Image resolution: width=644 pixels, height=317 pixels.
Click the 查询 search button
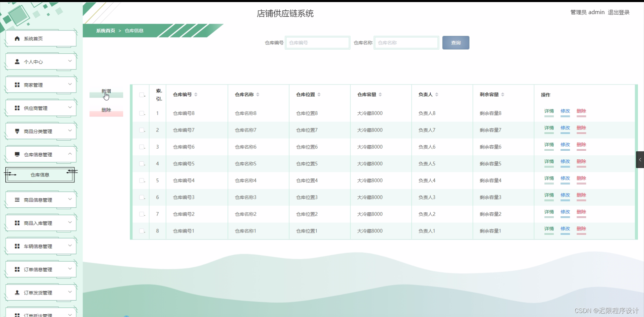[455, 43]
